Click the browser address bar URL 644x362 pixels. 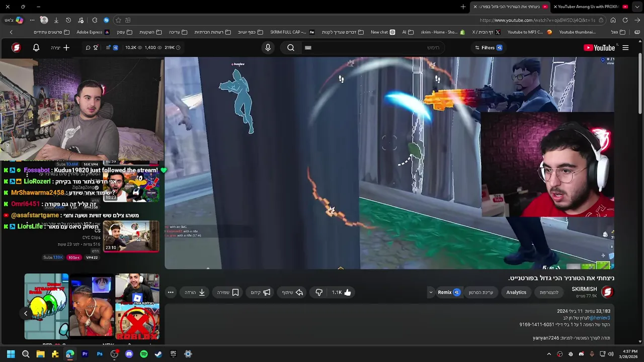[x=537, y=20]
